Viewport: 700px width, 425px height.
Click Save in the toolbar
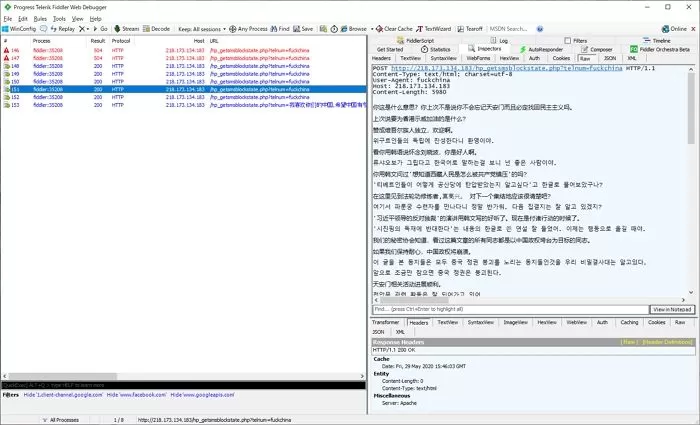303,29
